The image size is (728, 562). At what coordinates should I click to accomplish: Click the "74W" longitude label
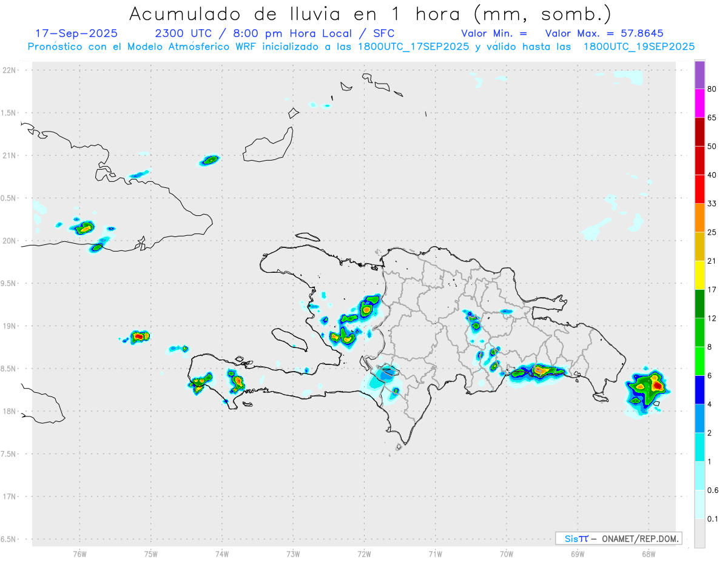[221, 554]
